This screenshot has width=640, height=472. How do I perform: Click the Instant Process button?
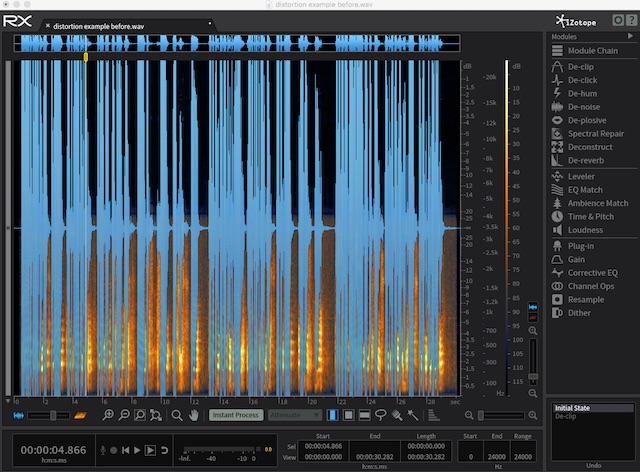pos(236,415)
